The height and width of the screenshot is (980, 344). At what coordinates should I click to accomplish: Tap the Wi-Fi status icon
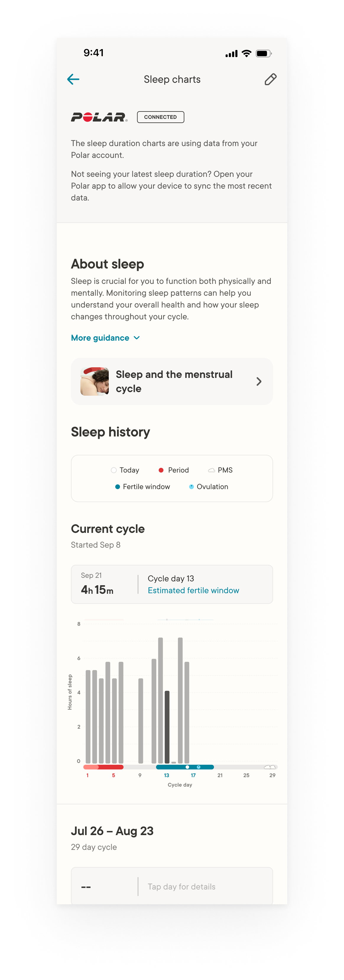pyautogui.click(x=246, y=53)
